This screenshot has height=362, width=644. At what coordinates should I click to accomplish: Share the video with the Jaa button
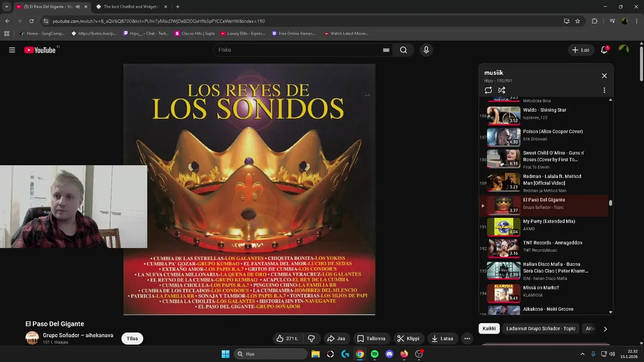pyautogui.click(x=336, y=338)
